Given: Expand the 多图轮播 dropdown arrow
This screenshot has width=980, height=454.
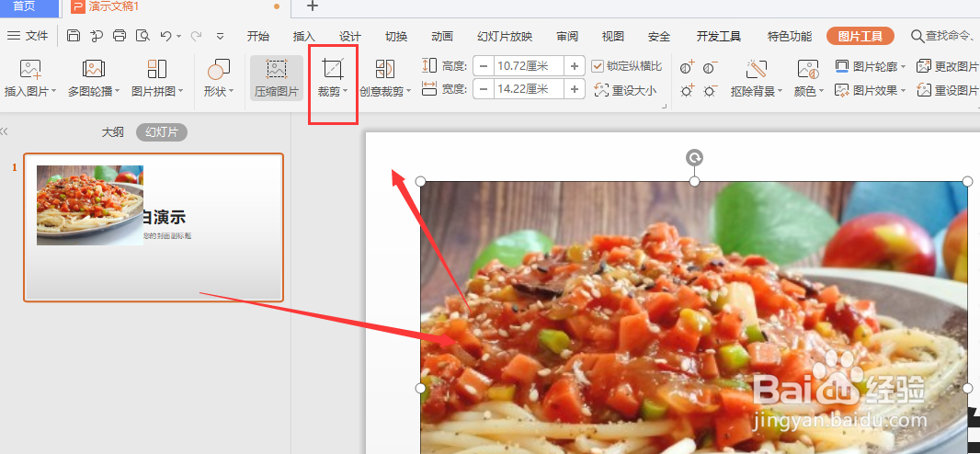Looking at the screenshot, I should click(117, 92).
